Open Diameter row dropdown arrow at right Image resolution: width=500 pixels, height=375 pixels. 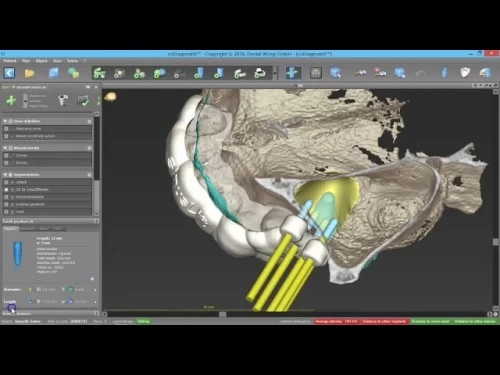(x=95, y=290)
